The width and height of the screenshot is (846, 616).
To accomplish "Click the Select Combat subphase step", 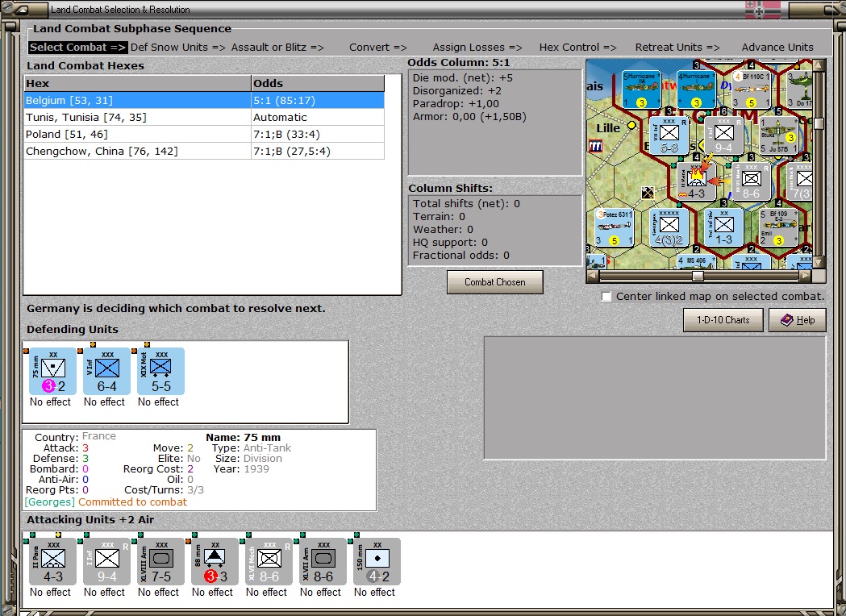I will [77, 48].
